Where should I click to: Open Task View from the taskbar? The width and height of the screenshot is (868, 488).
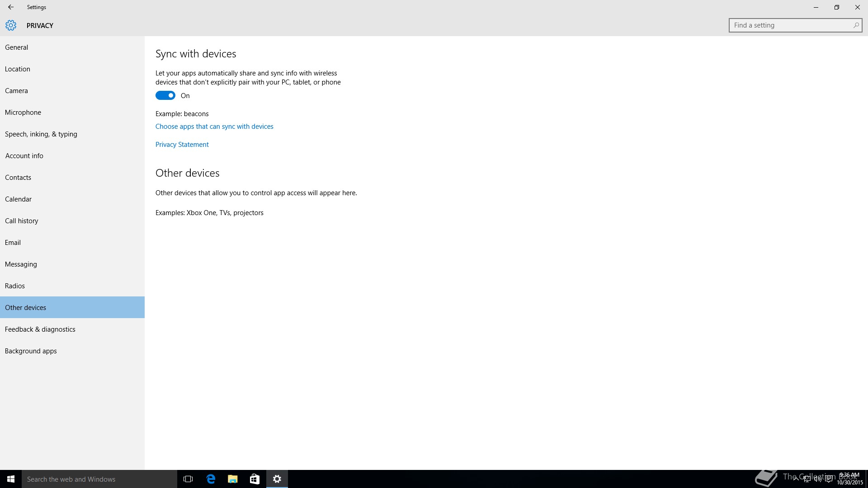pos(188,479)
